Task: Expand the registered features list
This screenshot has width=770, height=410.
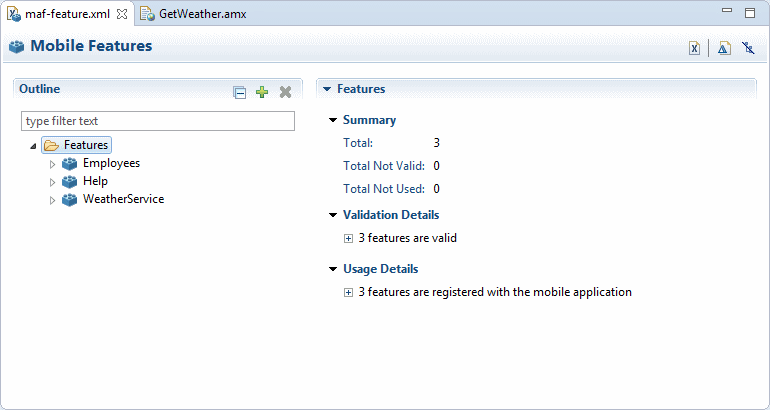Action: [348, 293]
